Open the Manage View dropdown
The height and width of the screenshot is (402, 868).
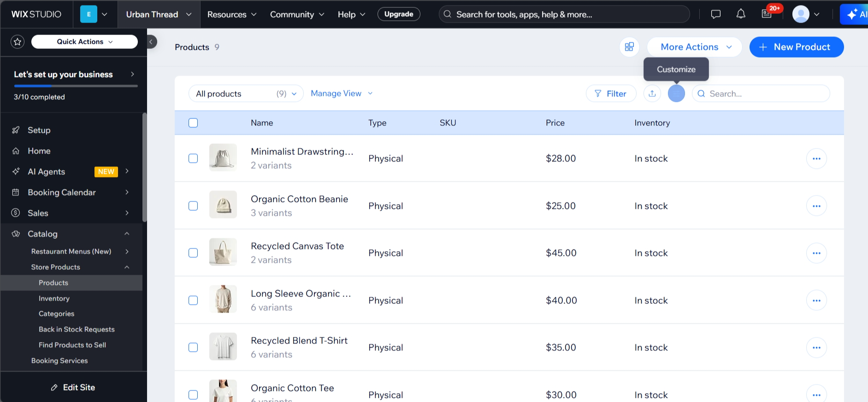coord(342,94)
